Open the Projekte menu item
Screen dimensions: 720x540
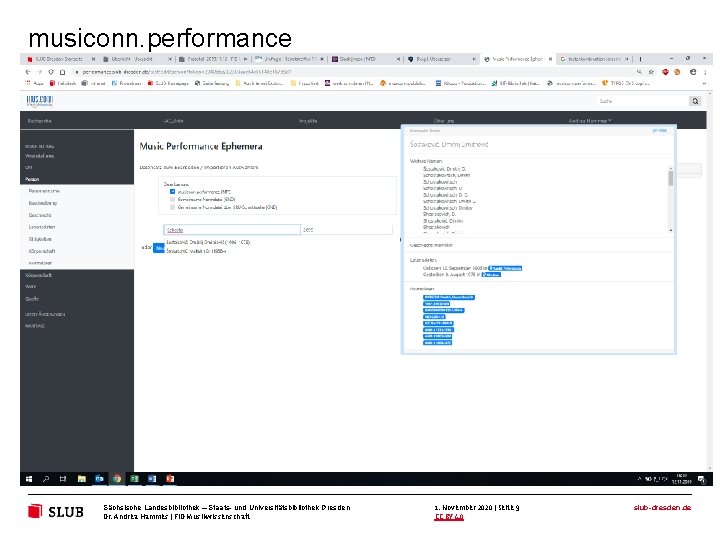point(308,121)
